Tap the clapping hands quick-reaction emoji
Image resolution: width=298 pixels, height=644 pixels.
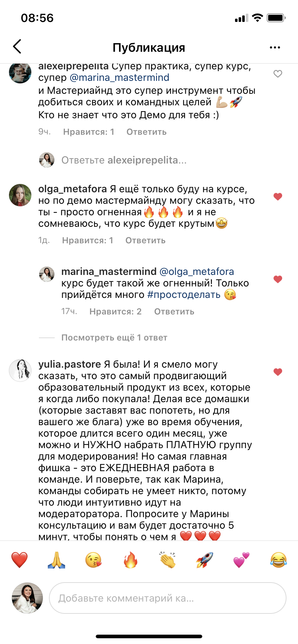tap(167, 560)
